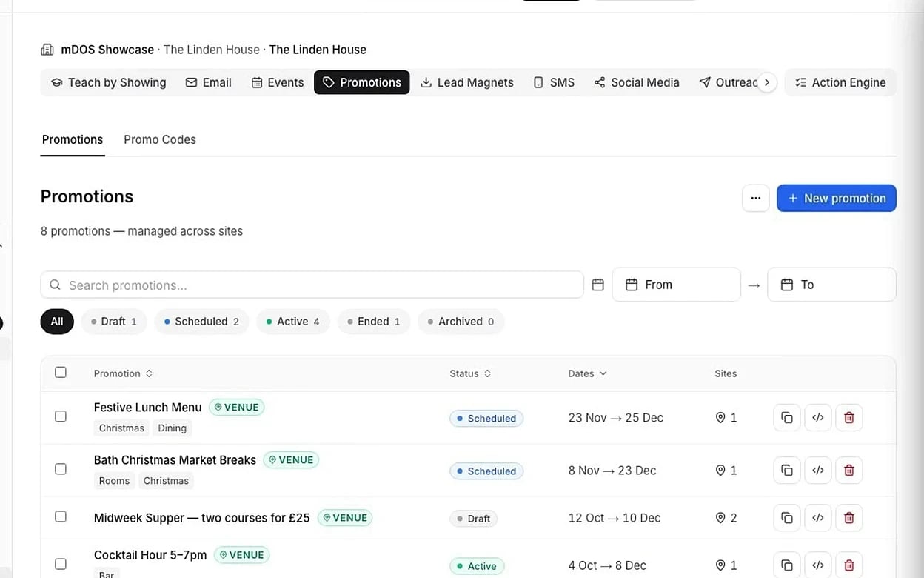Click the magnifier icon in search promotions field
Screen dimensions: 924x578
click(x=55, y=285)
